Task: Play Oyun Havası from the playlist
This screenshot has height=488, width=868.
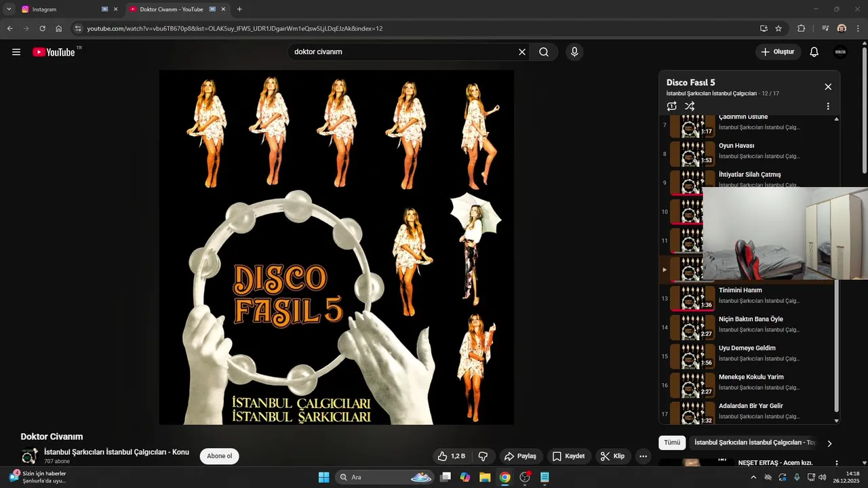Action: (749, 154)
